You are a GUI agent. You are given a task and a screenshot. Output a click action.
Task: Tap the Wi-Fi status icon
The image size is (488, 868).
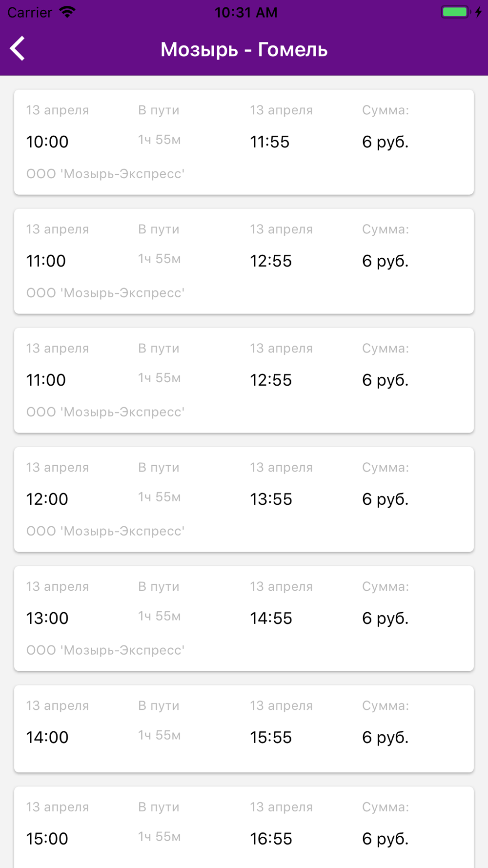pyautogui.click(x=67, y=12)
